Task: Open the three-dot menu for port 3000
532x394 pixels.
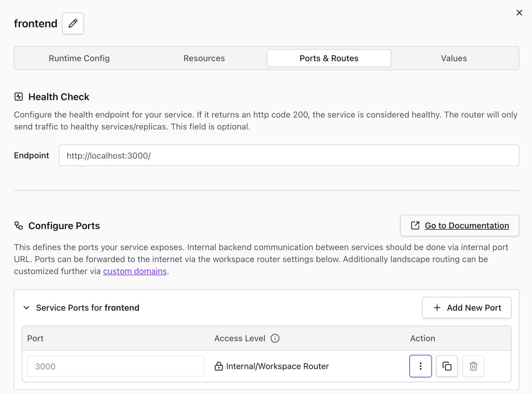Action: [x=420, y=366]
